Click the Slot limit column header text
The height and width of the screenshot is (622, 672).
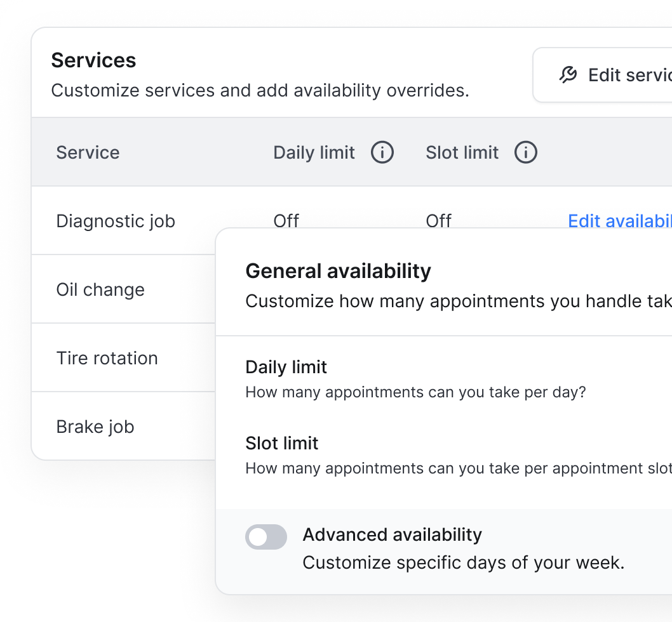(462, 152)
